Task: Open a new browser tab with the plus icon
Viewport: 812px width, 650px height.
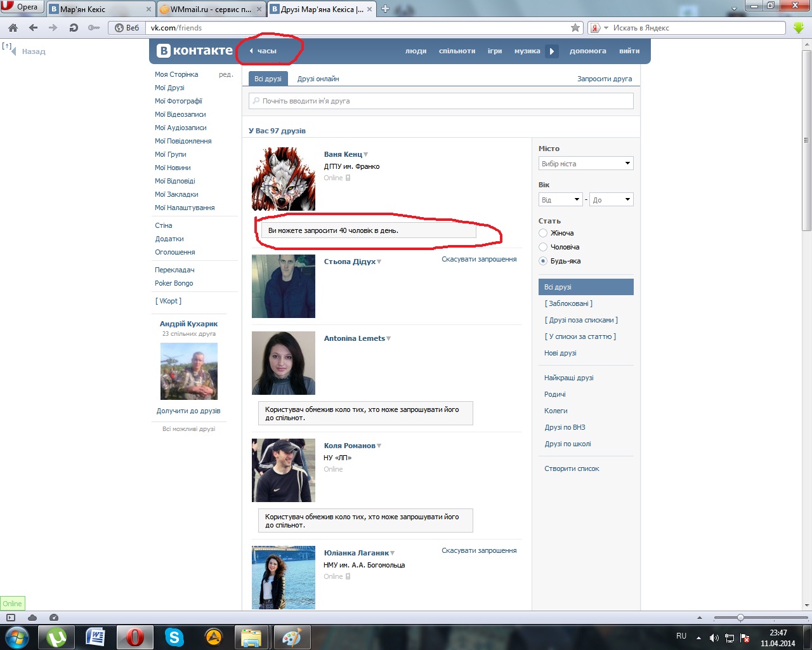Action: (x=385, y=9)
